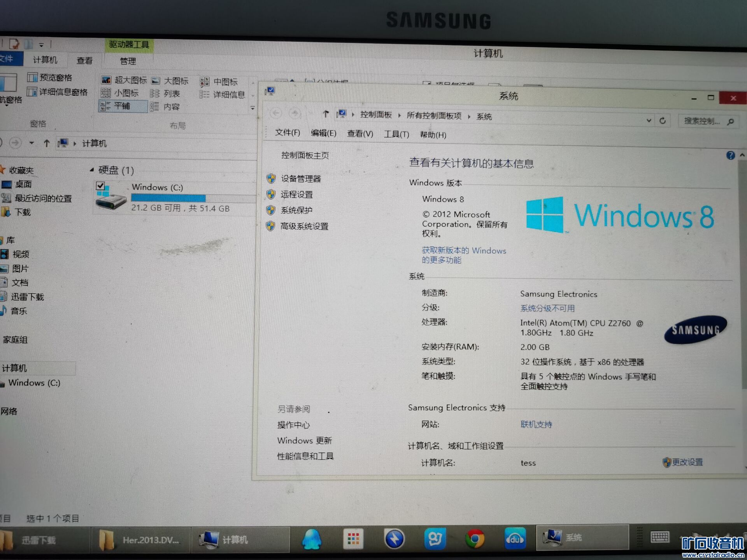Toggle the Windows (C:) drive checkbox
Screen dimensions: 747x560
pos(100,185)
